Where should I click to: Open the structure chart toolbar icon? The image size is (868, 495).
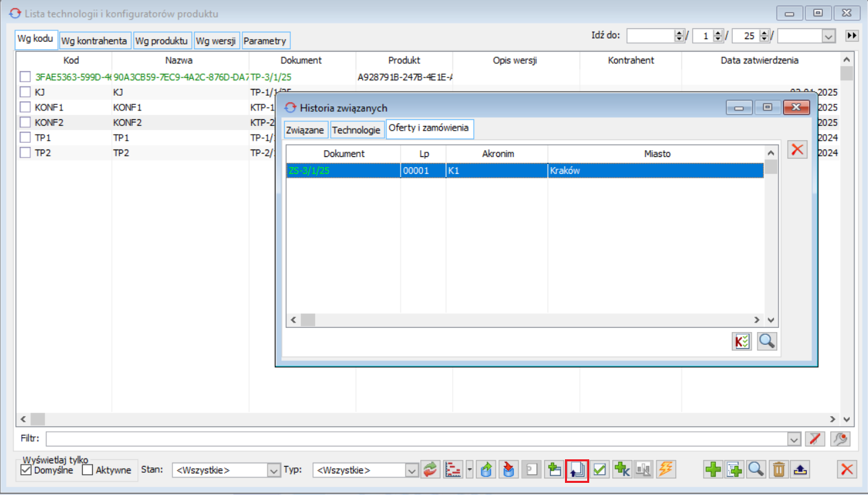click(x=454, y=469)
